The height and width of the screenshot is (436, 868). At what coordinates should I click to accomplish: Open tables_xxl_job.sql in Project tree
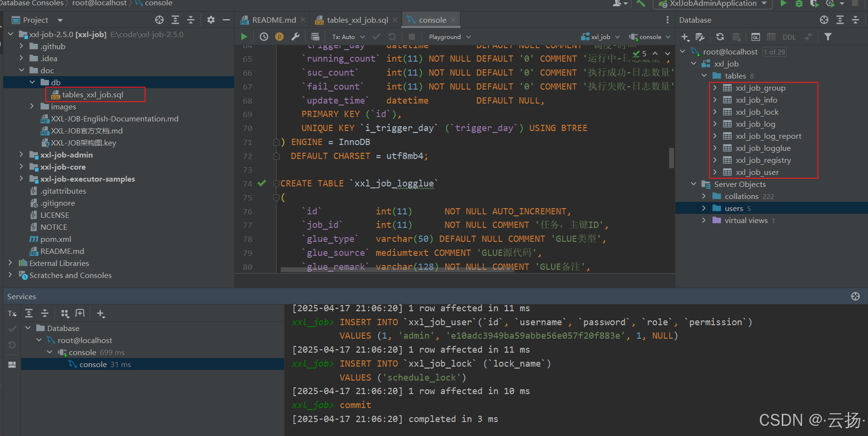[92, 94]
